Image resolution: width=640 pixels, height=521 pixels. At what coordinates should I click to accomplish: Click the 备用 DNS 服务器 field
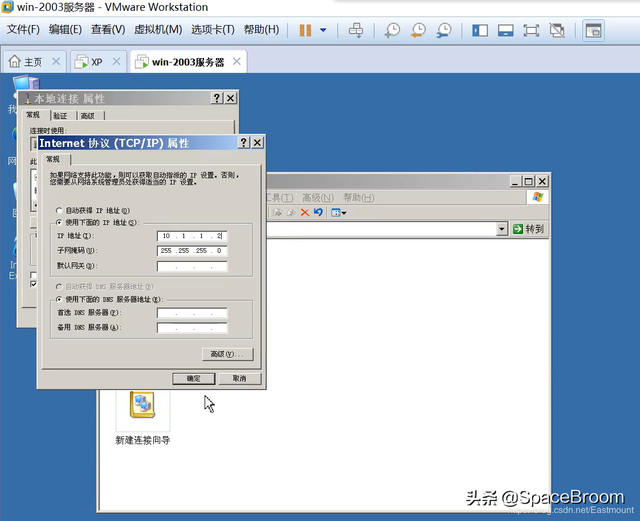[x=192, y=328]
